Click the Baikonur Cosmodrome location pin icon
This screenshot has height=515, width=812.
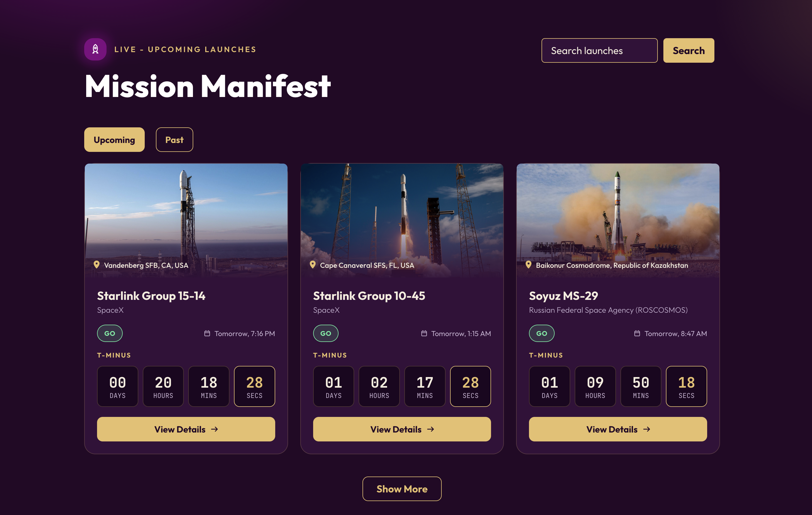(x=528, y=265)
